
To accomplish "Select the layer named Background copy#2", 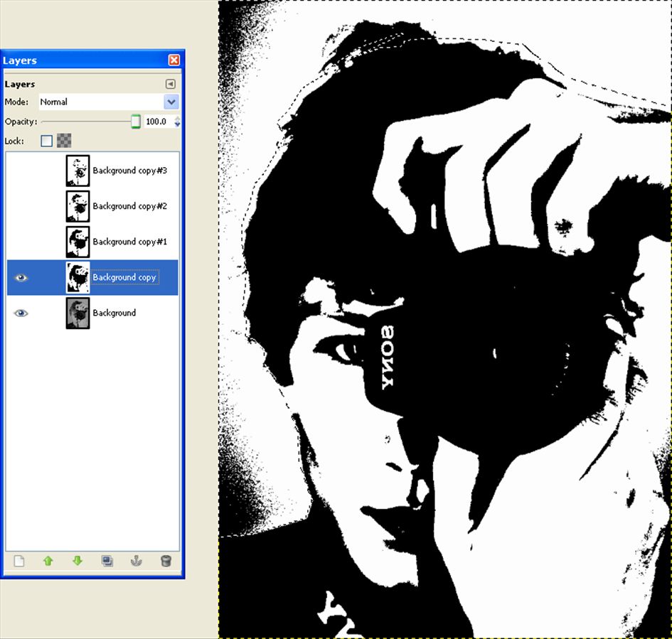I will coord(130,206).
